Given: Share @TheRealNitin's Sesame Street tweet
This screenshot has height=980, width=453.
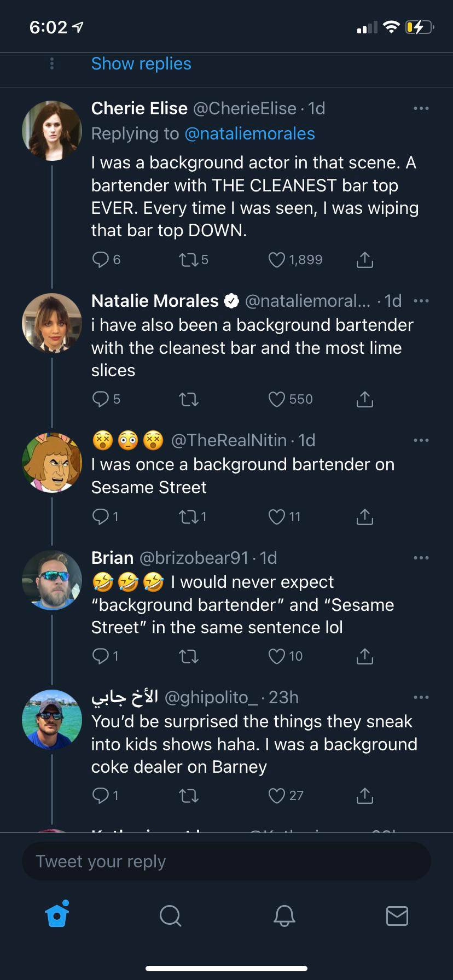Looking at the screenshot, I should (x=364, y=516).
